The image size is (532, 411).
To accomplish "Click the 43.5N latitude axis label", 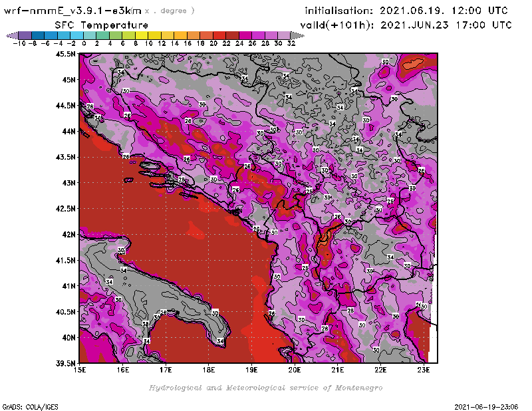I will (x=65, y=157).
